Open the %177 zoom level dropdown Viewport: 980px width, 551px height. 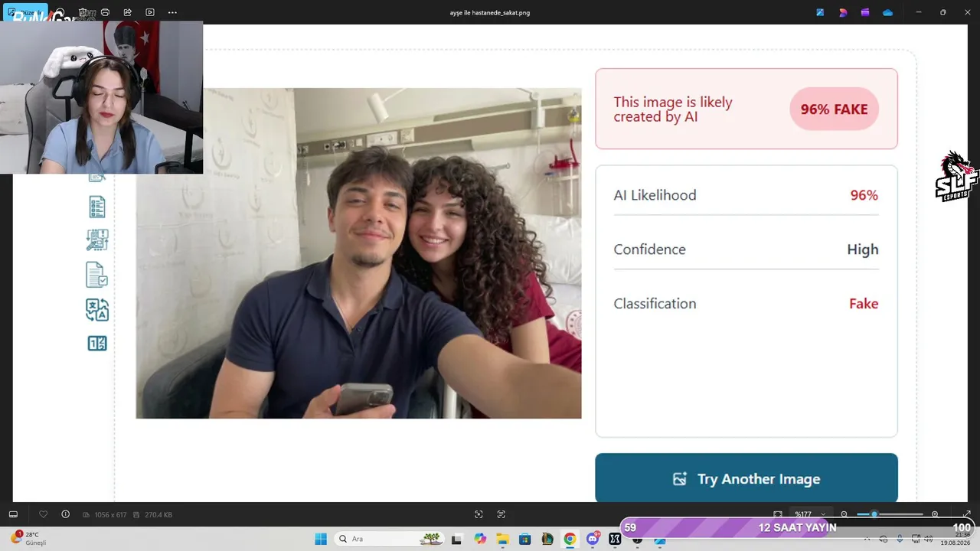pyautogui.click(x=810, y=514)
